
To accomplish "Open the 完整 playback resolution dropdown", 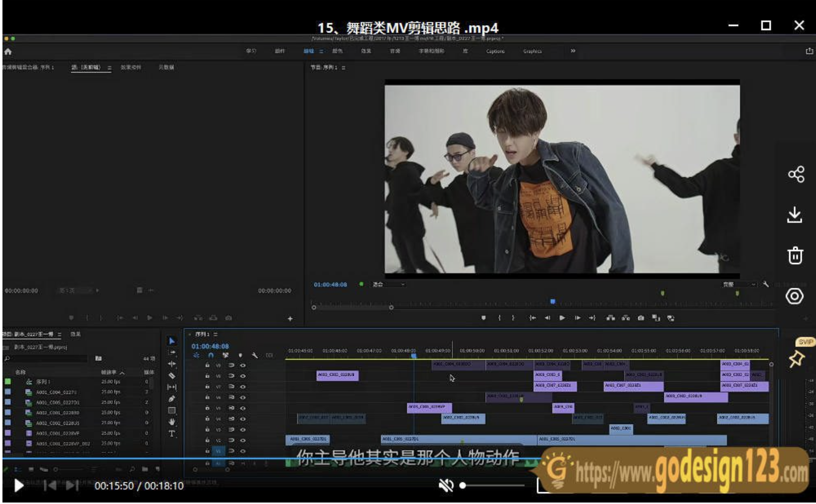I will tap(739, 284).
